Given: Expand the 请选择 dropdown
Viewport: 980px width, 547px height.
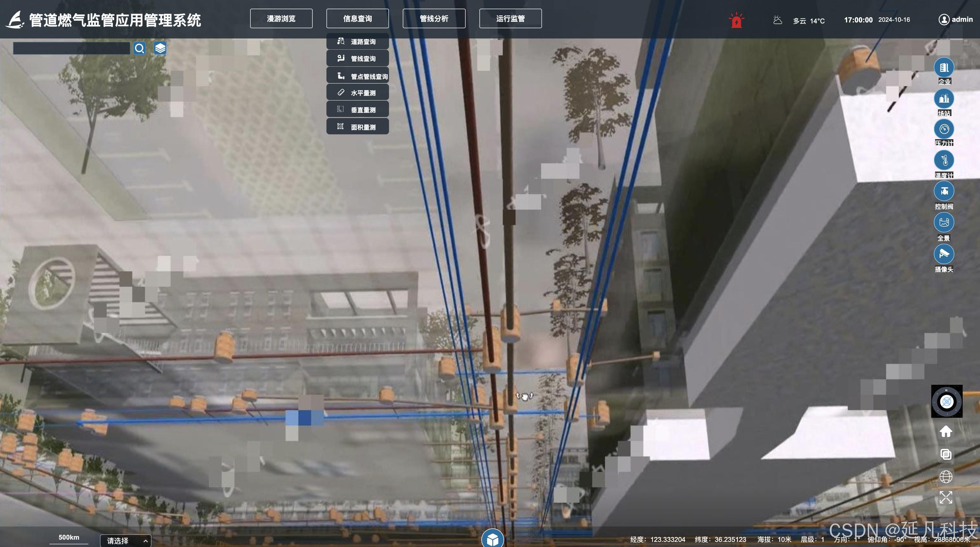Looking at the screenshot, I should 125,541.
